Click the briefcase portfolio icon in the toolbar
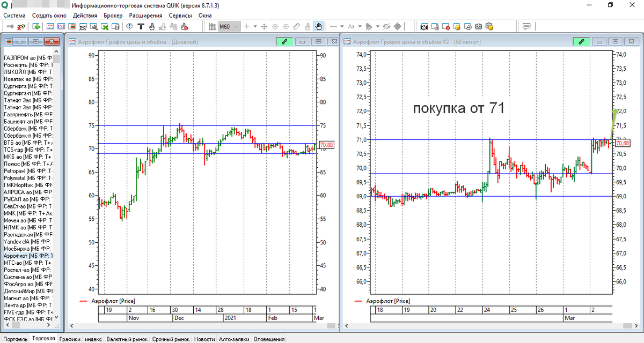The image size is (644, 343). coord(478,26)
